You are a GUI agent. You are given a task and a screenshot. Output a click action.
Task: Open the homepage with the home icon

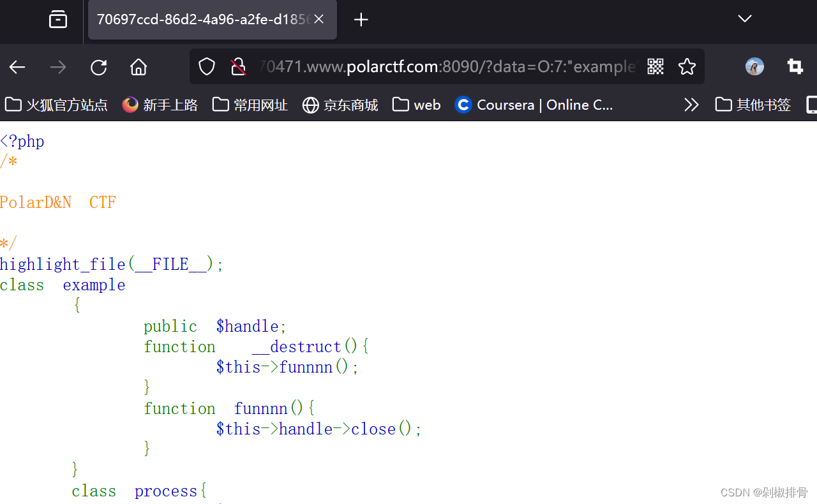tap(138, 66)
